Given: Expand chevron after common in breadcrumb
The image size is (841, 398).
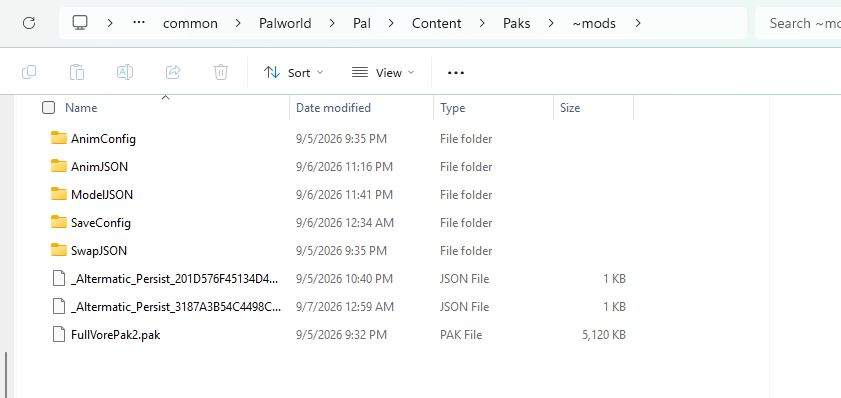Looking at the screenshot, I should [x=238, y=23].
